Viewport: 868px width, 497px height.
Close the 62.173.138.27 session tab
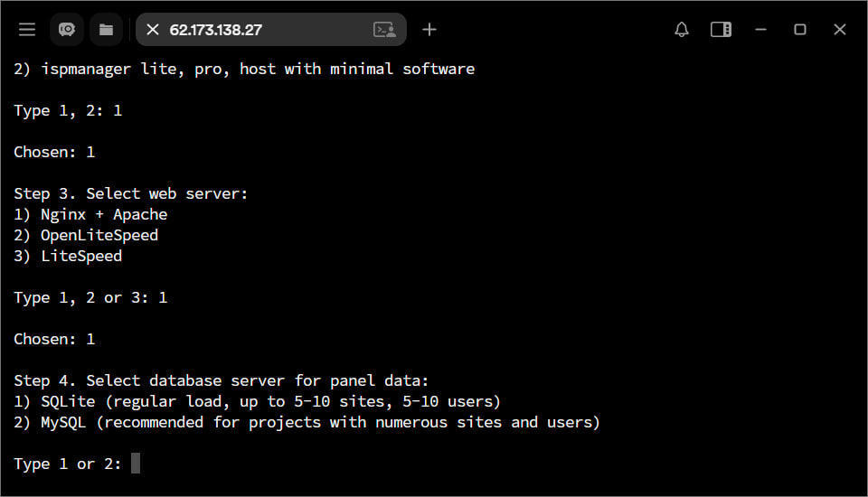(x=153, y=30)
